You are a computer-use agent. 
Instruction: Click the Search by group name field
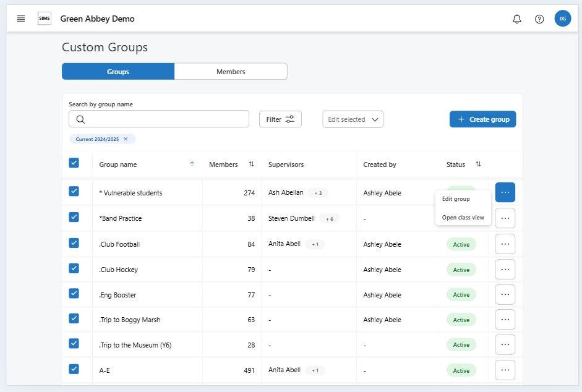[x=159, y=119]
